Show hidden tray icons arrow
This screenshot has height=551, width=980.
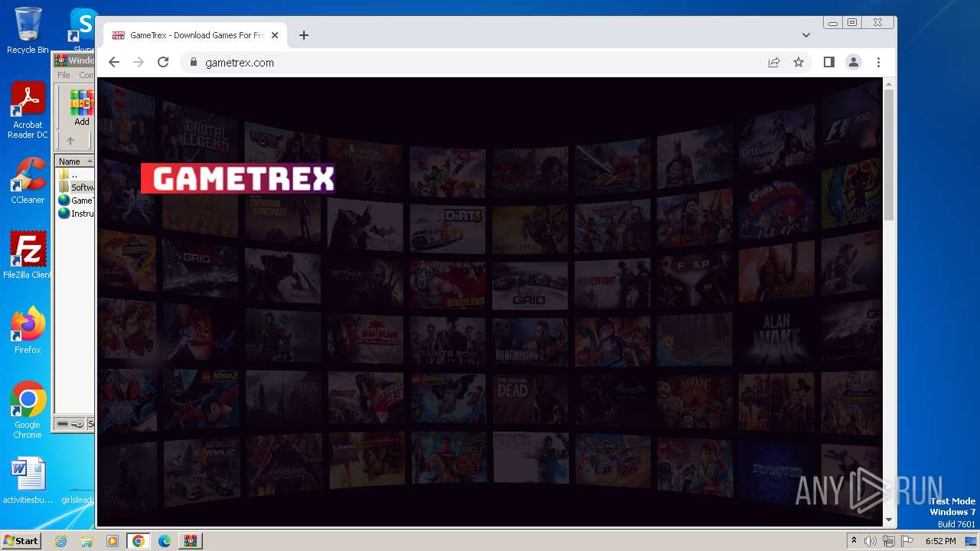point(854,541)
